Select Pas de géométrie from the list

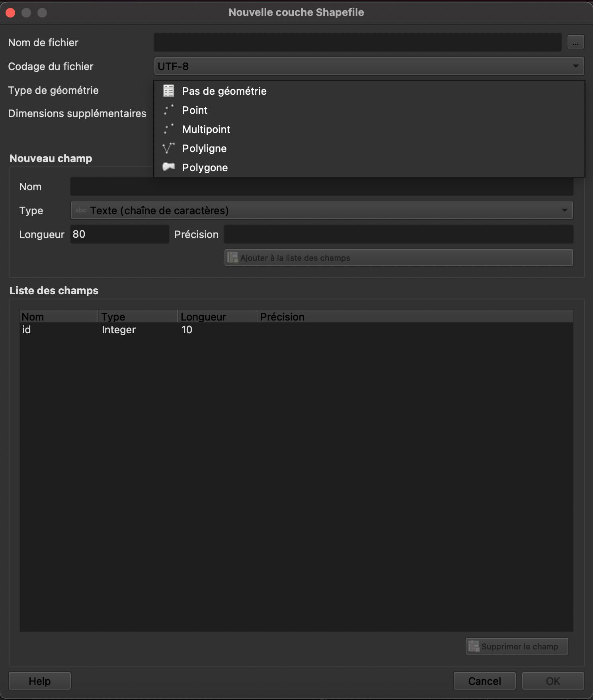click(x=224, y=91)
